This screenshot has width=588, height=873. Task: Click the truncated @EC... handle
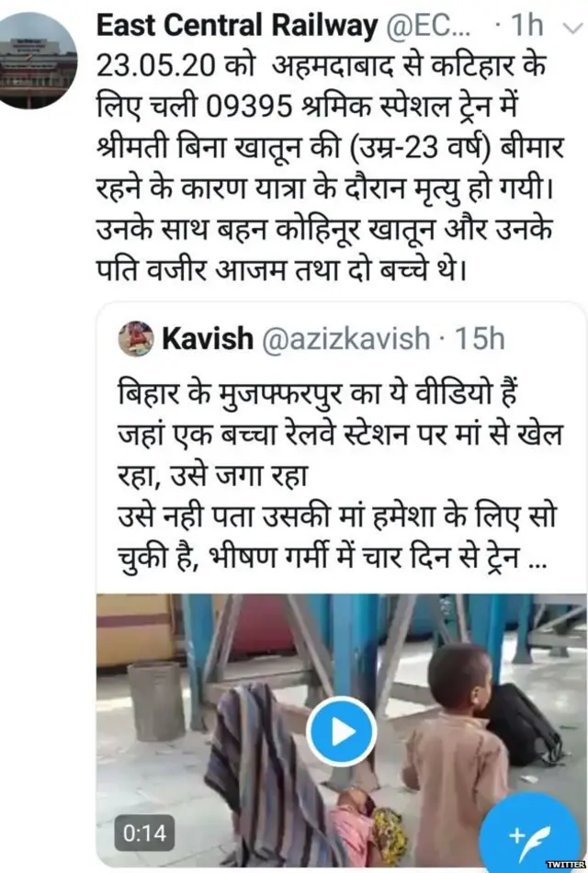coord(427,26)
